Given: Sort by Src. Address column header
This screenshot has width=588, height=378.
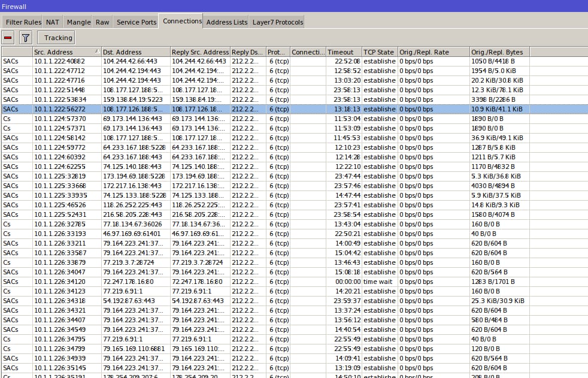Looking at the screenshot, I should (x=66, y=52).
